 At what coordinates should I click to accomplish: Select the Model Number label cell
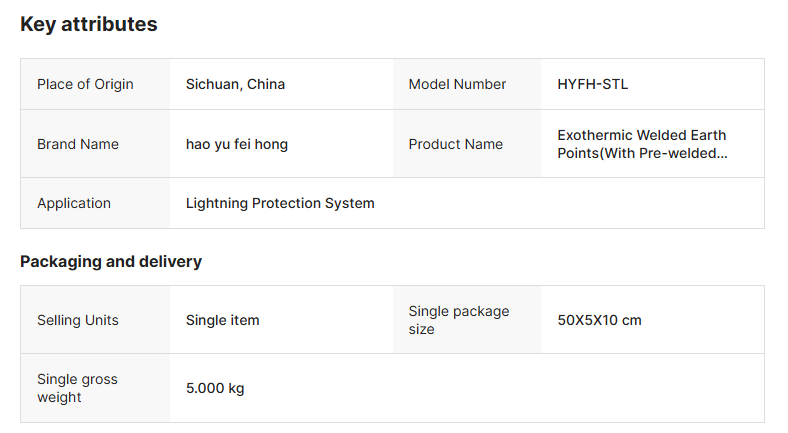[457, 84]
